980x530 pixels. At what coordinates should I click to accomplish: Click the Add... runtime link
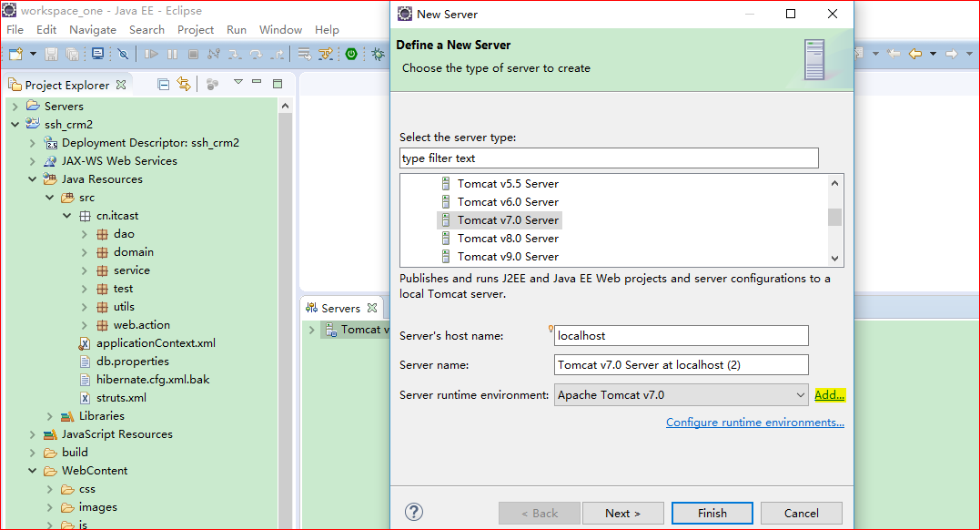[829, 395]
